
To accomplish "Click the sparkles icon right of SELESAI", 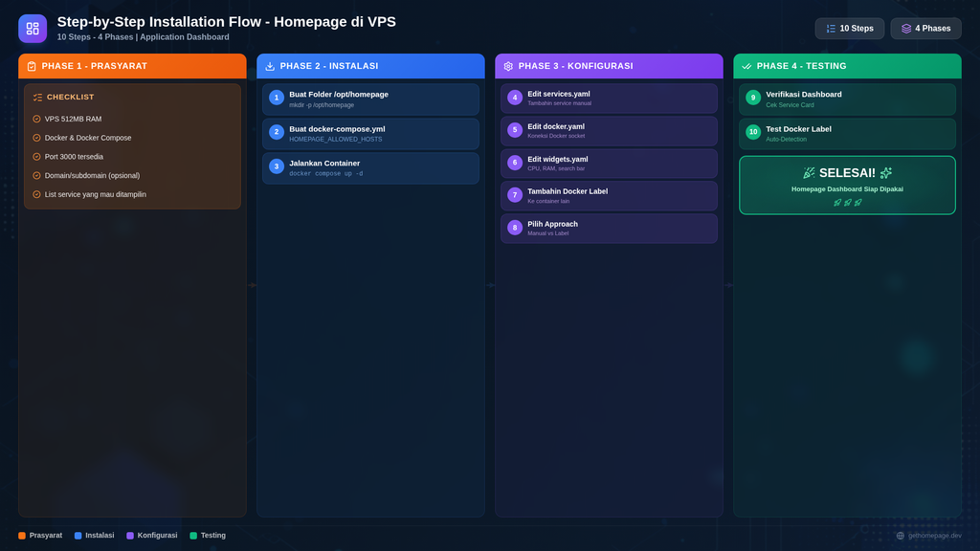I will coord(885,173).
